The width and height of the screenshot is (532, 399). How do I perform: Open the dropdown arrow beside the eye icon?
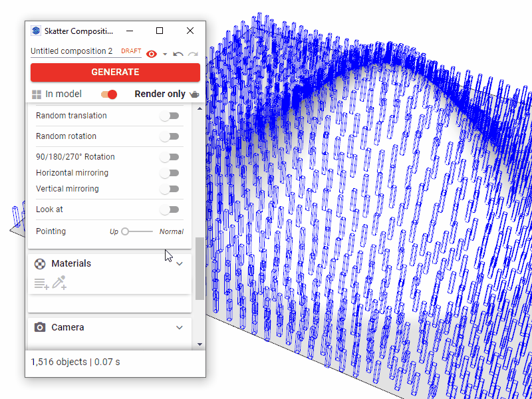pos(164,55)
